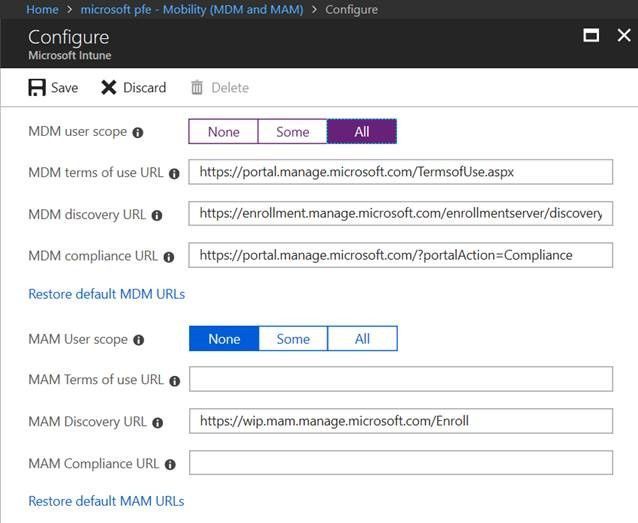Open the MDM terms of use URL info icon
Image resolution: width=638 pixels, height=523 pixels.
174,174
